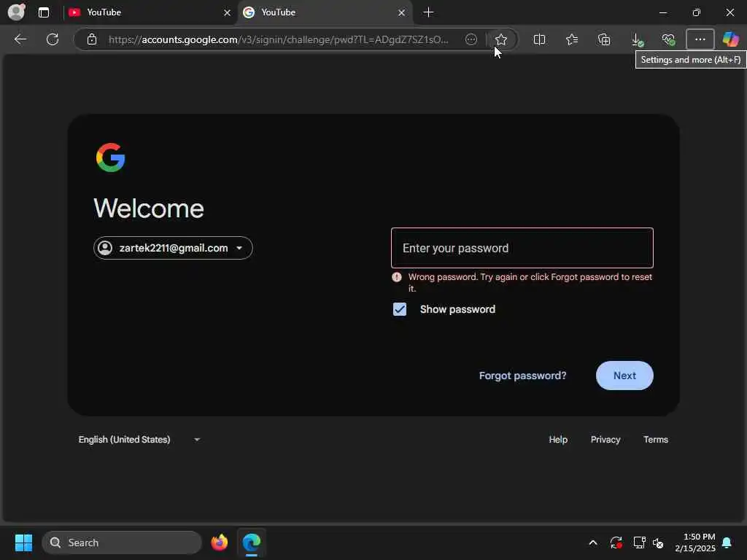The image size is (747, 560).
Task: Switch to the first YouTube tab
Action: [149, 12]
